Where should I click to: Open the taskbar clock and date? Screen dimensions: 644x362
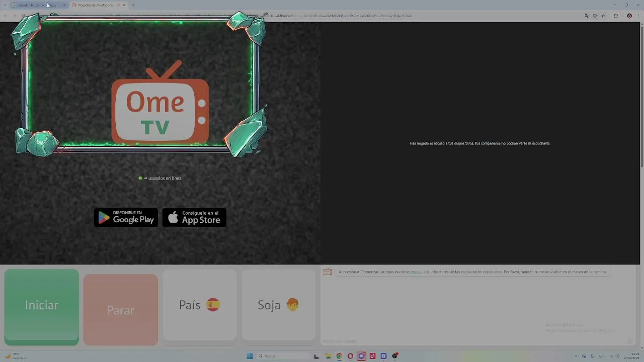631,356
